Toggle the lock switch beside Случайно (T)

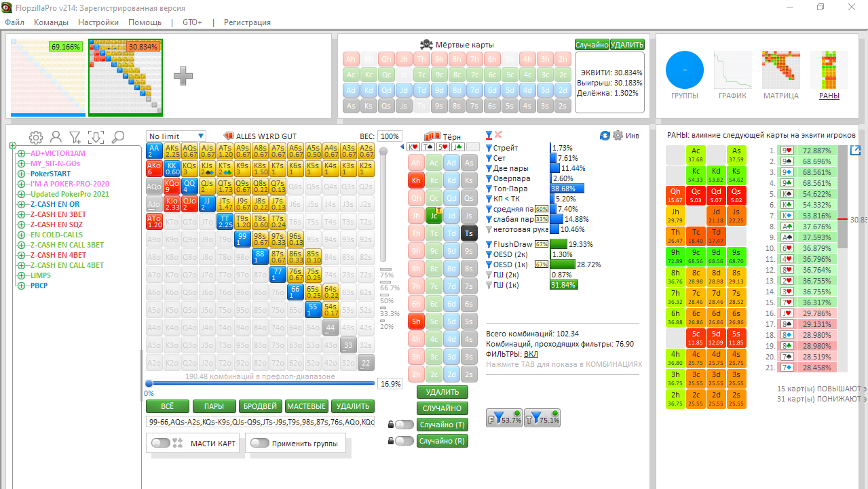(x=404, y=425)
